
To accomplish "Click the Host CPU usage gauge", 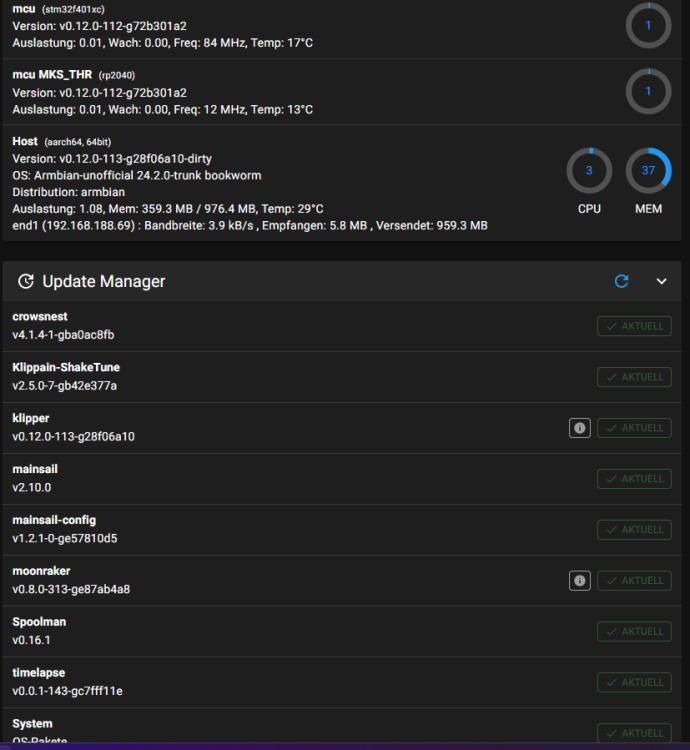I will tap(589, 171).
